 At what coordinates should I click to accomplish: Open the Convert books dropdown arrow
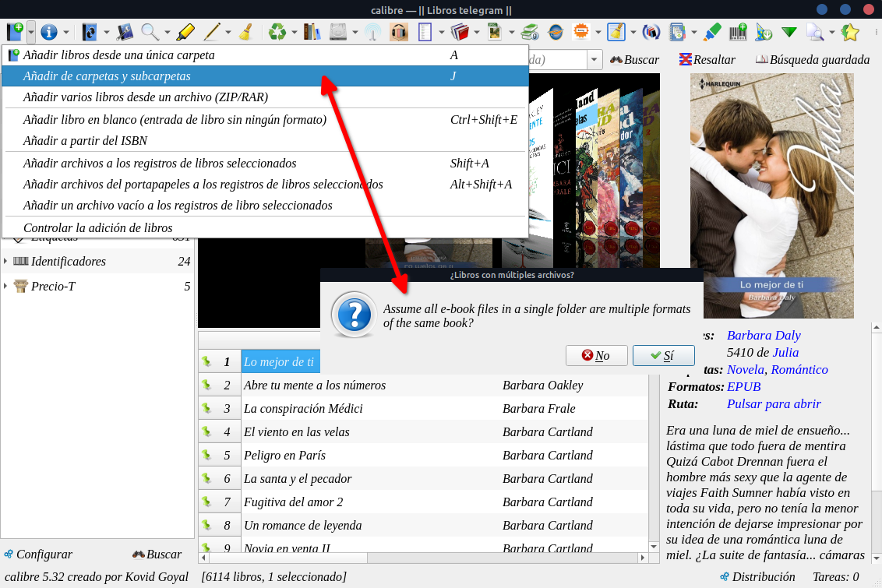[106, 32]
